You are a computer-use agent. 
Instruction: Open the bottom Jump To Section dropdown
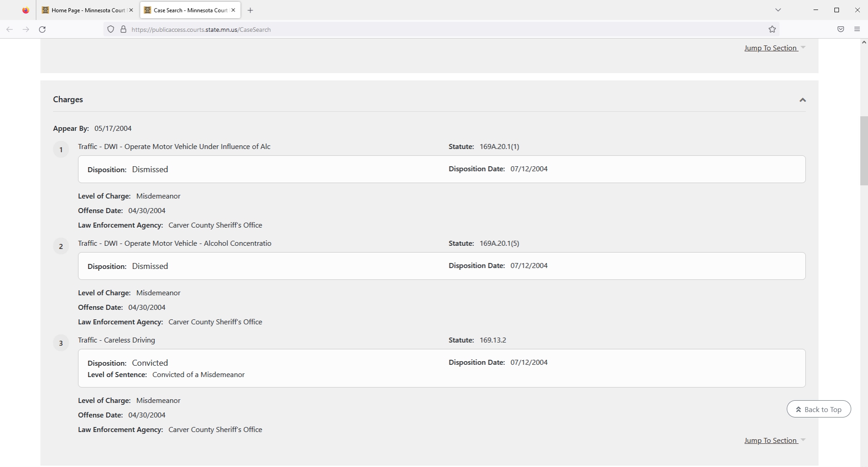tap(774, 441)
